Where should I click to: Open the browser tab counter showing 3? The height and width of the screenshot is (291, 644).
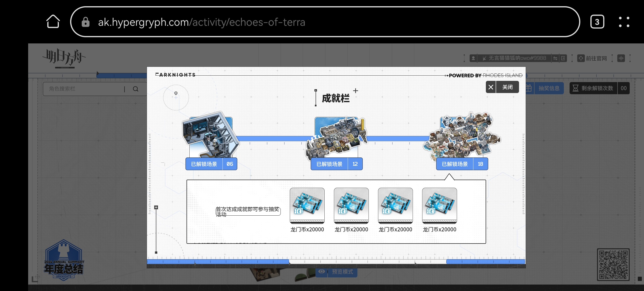pos(597,22)
